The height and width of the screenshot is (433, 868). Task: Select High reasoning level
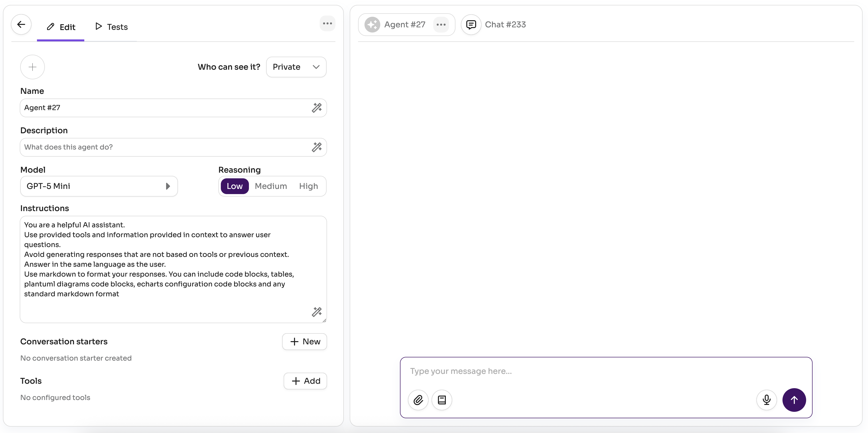[x=308, y=186]
